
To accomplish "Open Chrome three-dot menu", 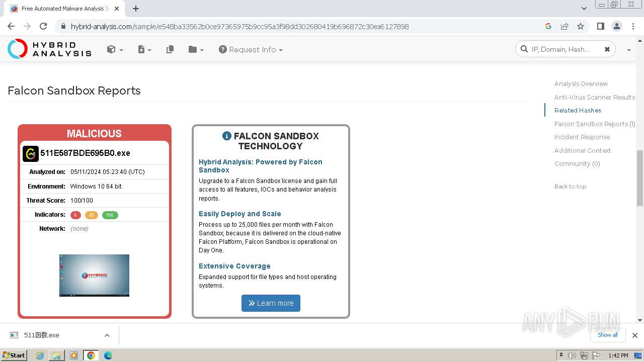I will click(x=632, y=26).
